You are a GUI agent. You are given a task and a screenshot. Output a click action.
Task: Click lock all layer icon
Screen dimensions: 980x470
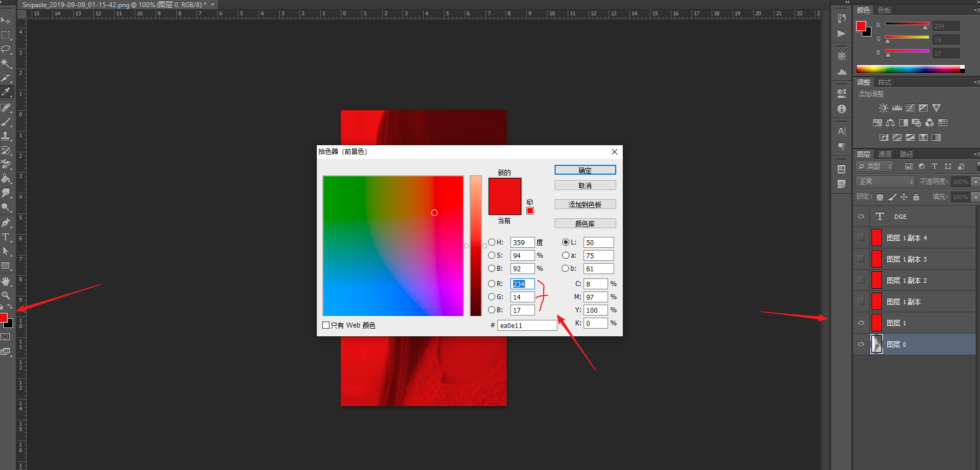(916, 197)
